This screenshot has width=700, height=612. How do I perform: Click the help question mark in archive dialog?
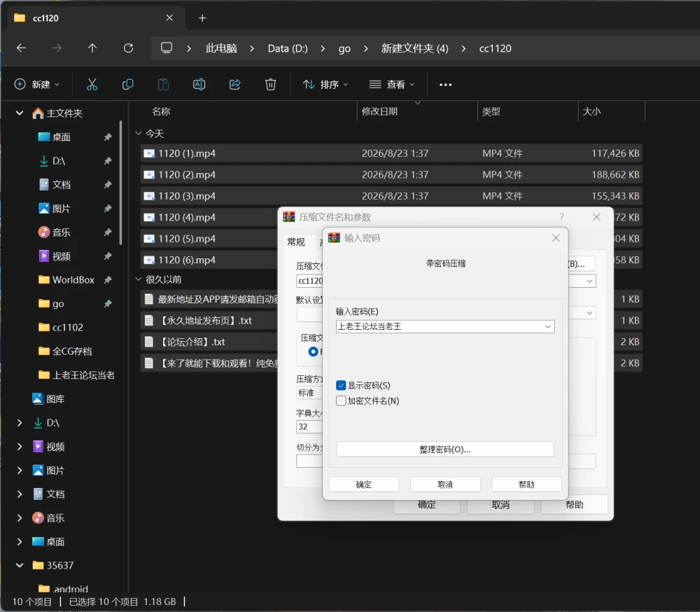tap(561, 217)
